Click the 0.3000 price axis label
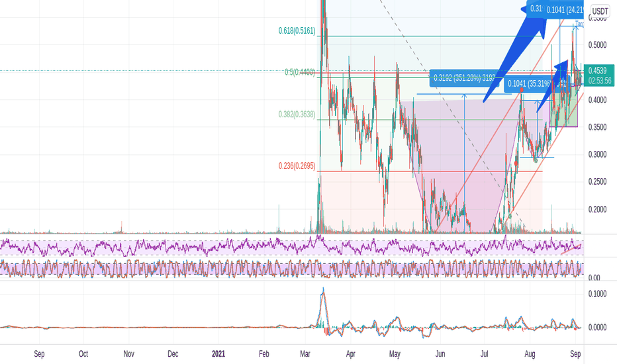Viewport: 617px width, 364px height. (597, 154)
